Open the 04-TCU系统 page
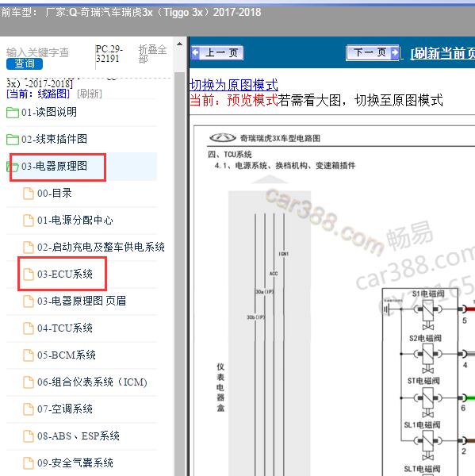This screenshot has height=476, width=475. pos(65,328)
